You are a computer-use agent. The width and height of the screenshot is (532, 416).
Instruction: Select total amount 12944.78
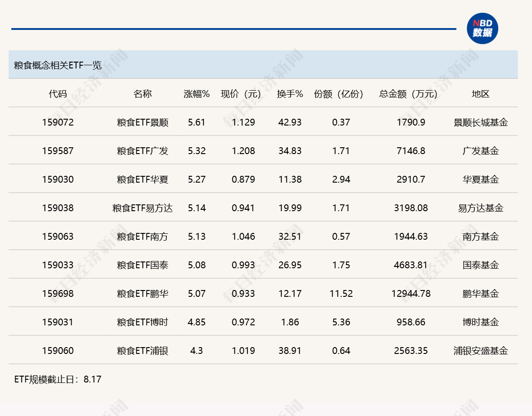(x=411, y=293)
